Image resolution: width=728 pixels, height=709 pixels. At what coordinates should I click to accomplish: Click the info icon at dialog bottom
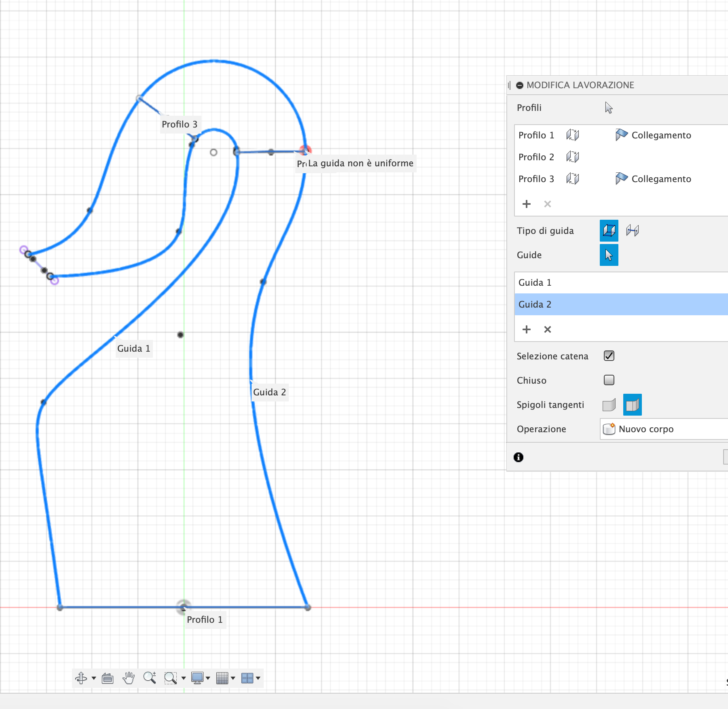pos(518,457)
